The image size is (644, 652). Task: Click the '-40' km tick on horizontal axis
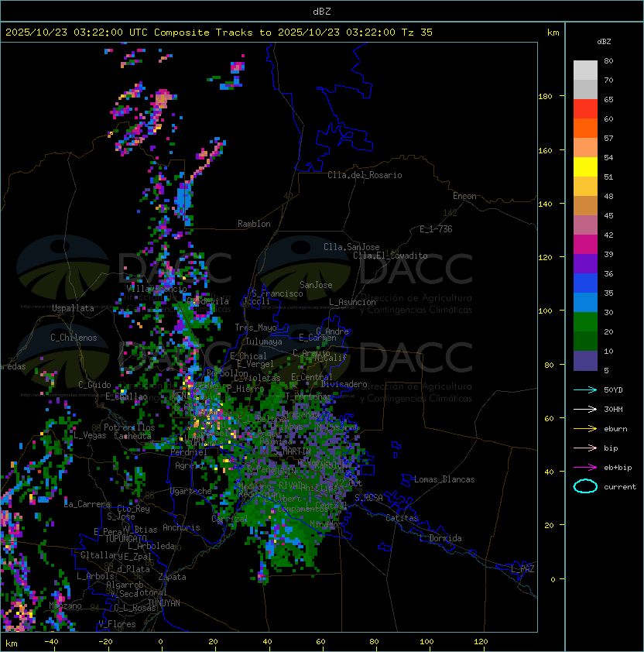(51, 642)
